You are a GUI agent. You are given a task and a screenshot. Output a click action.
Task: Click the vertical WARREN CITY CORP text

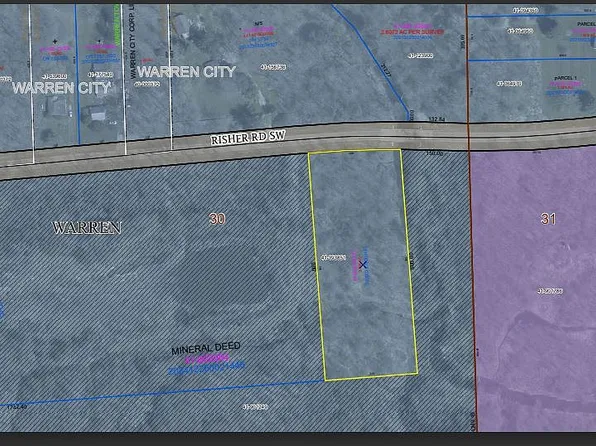tap(133, 41)
